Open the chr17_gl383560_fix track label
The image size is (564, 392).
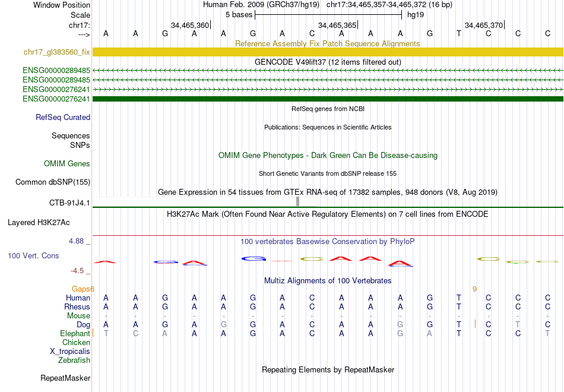pos(57,52)
